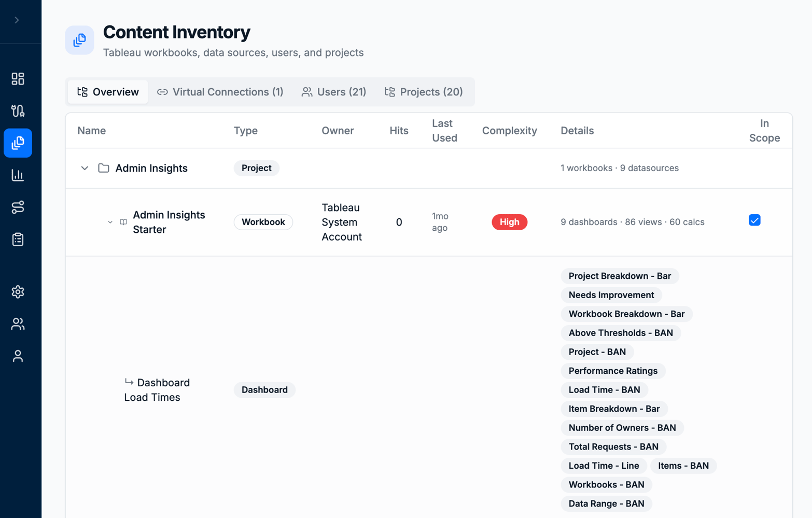Open the bar chart analytics icon in sidebar

18,175
